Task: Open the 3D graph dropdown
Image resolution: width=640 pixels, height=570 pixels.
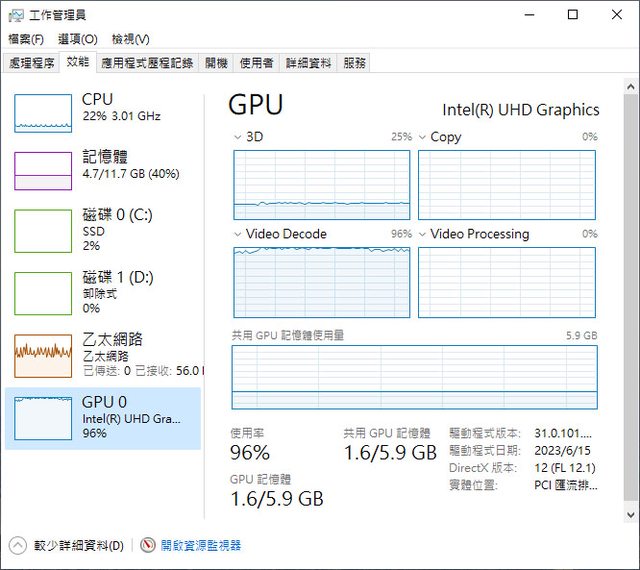Action: point(237,137)
